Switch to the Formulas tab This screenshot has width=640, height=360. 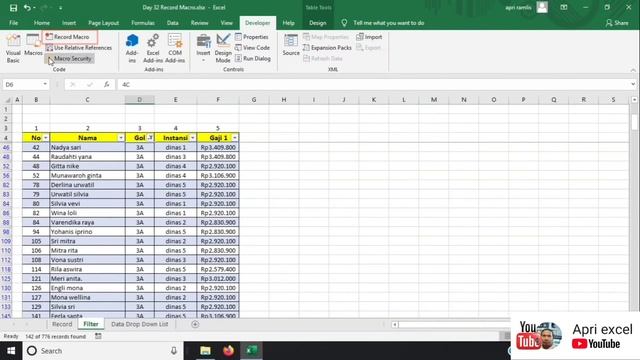(x=143, y=23)
